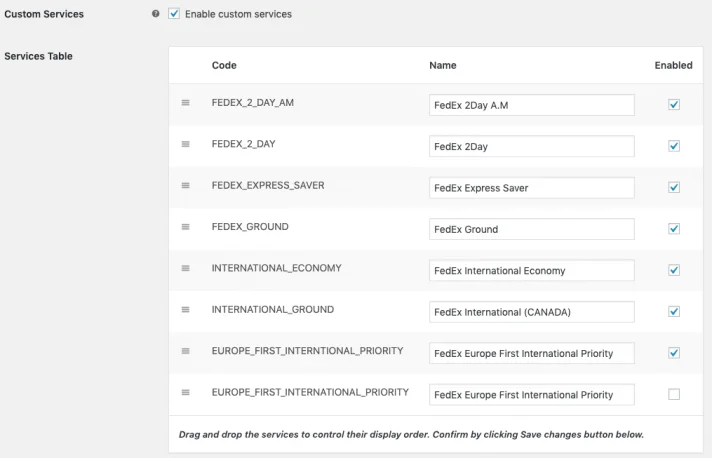Disable the FEDEX_GROUND service checkbox
This screenshot has width=712, height=458.
pos(674,228)
